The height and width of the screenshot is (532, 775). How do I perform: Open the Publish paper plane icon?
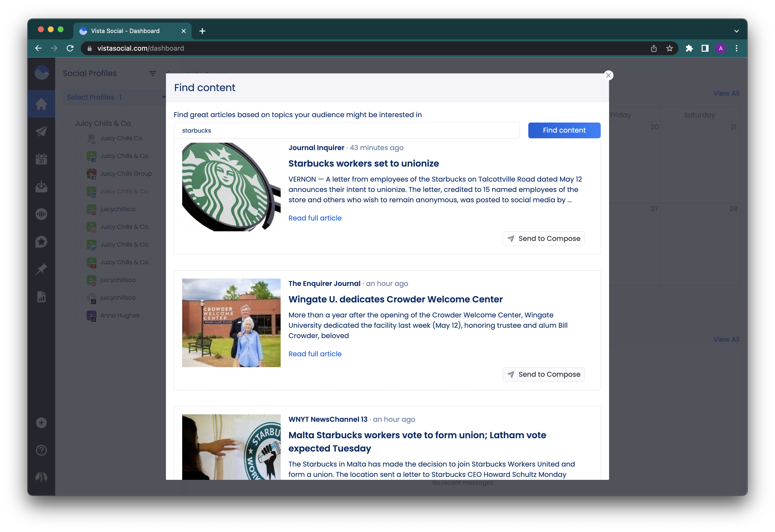click(x=41, y=131)
